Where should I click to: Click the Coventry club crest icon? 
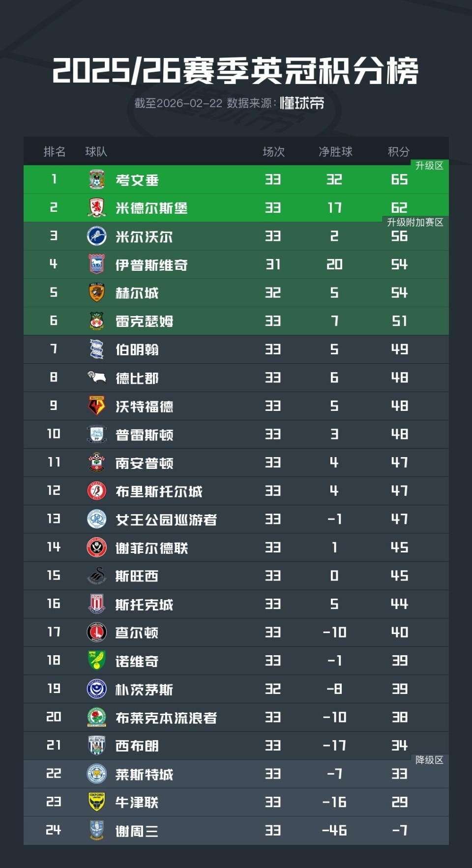click(97, 179)
